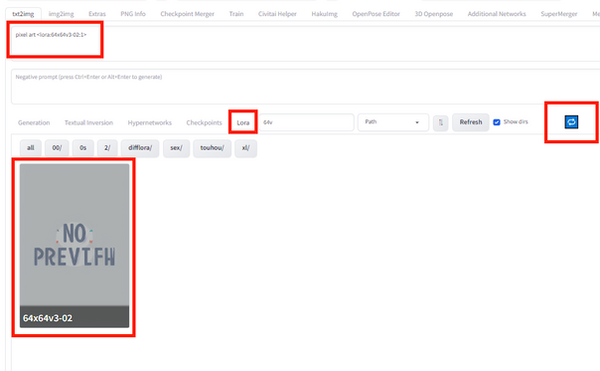Filter by the touhou/ directory button

[x=212, y=148]
